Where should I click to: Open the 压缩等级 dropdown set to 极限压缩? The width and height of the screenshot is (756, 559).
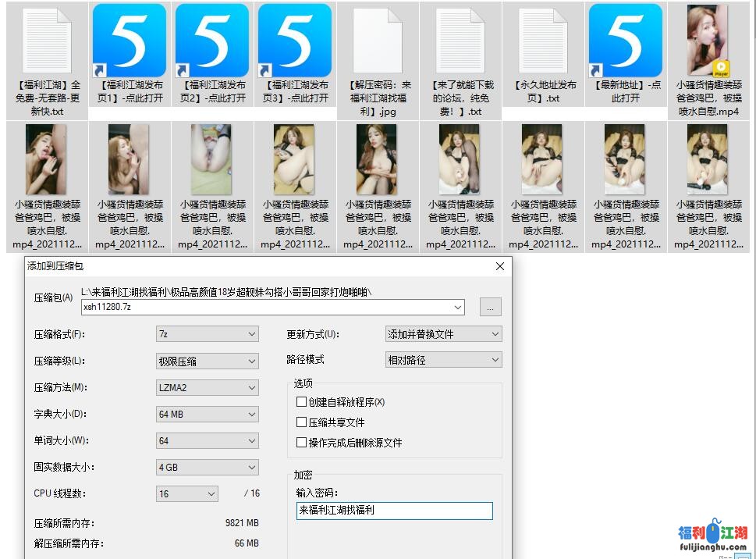208,361
